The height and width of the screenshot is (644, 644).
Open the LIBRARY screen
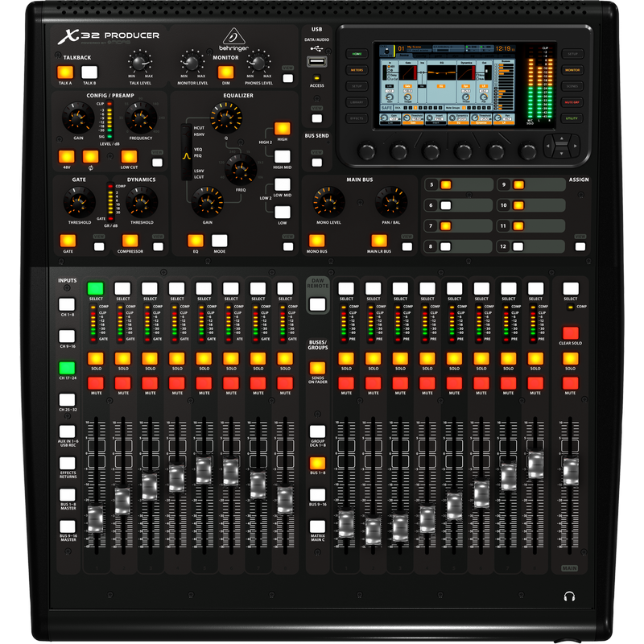pos(357,101)
